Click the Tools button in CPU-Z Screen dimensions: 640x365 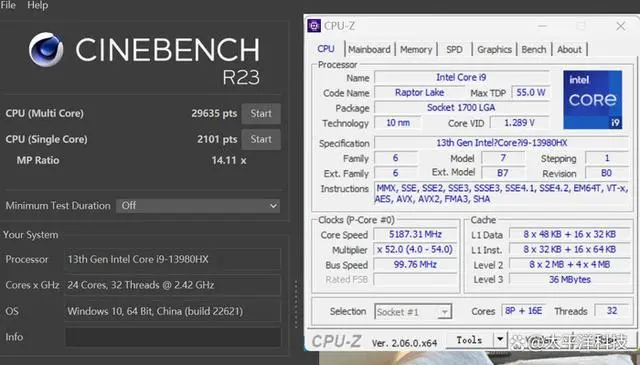coord(469,340)
